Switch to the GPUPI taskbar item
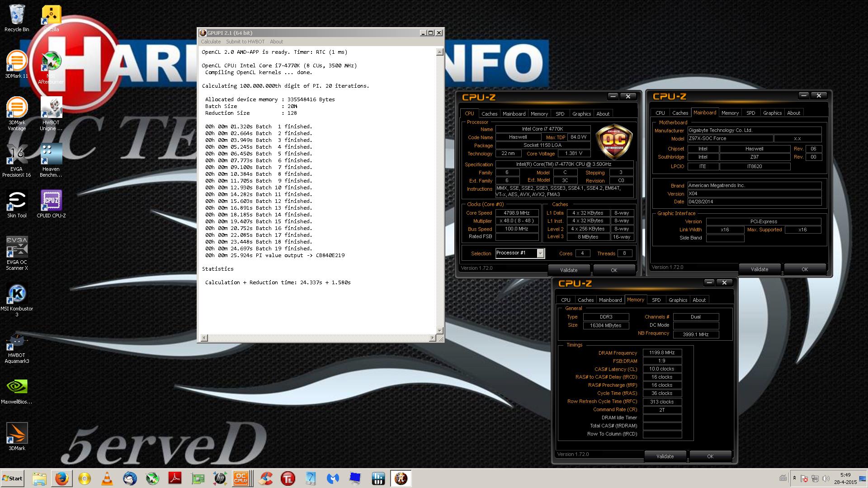Viewport: 868px width, 488px height. [401, 478]
